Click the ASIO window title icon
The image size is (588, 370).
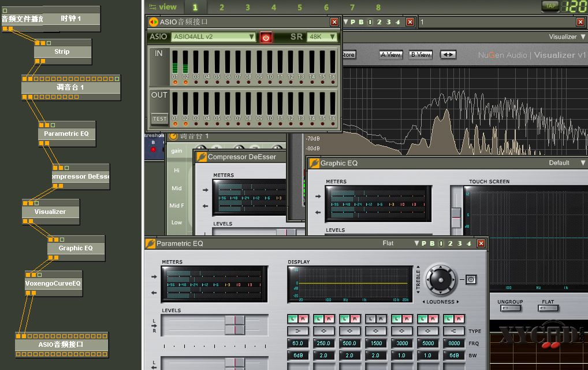pos(154,22)
